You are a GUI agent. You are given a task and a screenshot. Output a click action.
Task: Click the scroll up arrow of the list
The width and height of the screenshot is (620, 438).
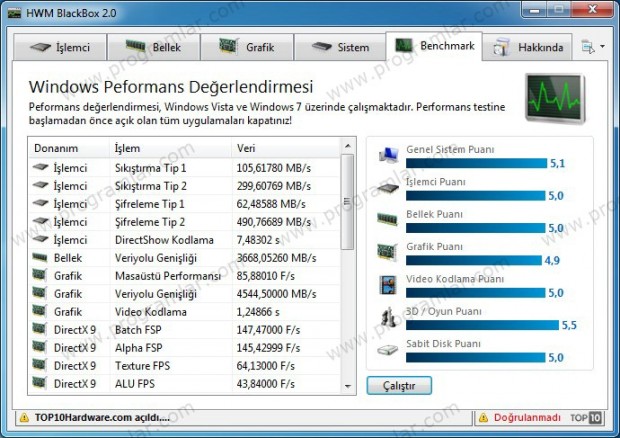tap(348, 146)
